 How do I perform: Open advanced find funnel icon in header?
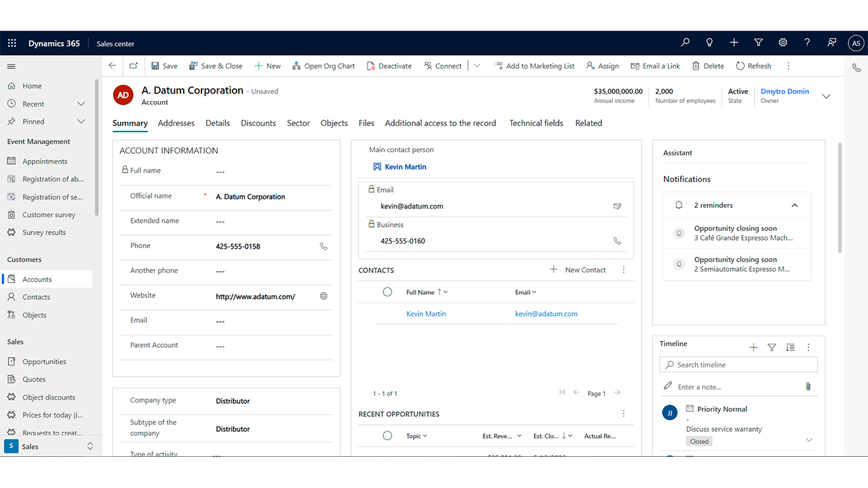click(x=758, y=43)
